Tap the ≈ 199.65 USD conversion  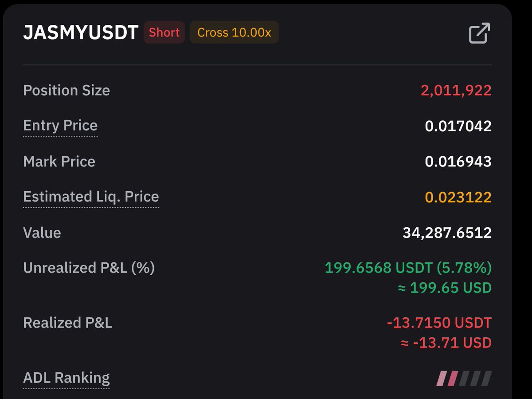tap(445, 288)
